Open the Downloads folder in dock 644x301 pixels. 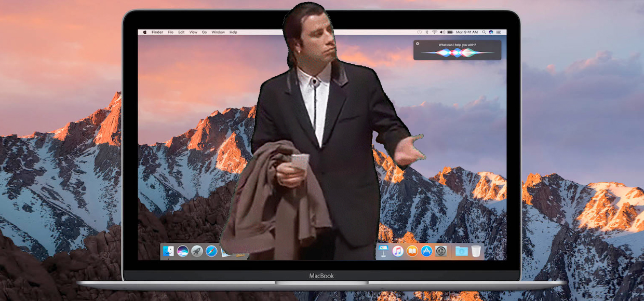pyautogui.click(x=461, y=251)
